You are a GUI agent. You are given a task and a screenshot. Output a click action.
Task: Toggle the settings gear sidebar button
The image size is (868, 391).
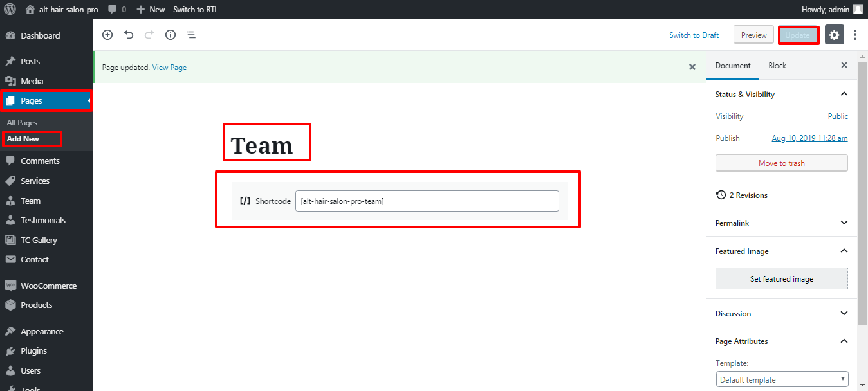tap(835, 35)
